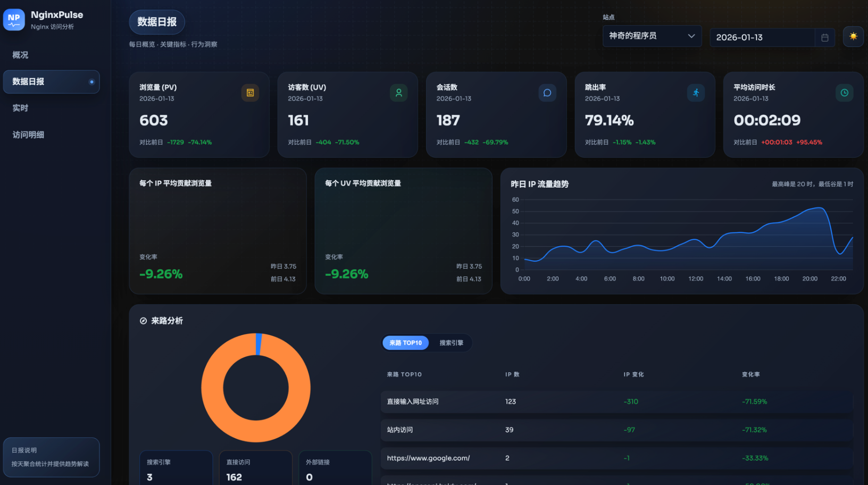Click the 访客数 (UV) person icon
This screenshot has width=868, height=485.
[399, 92]
